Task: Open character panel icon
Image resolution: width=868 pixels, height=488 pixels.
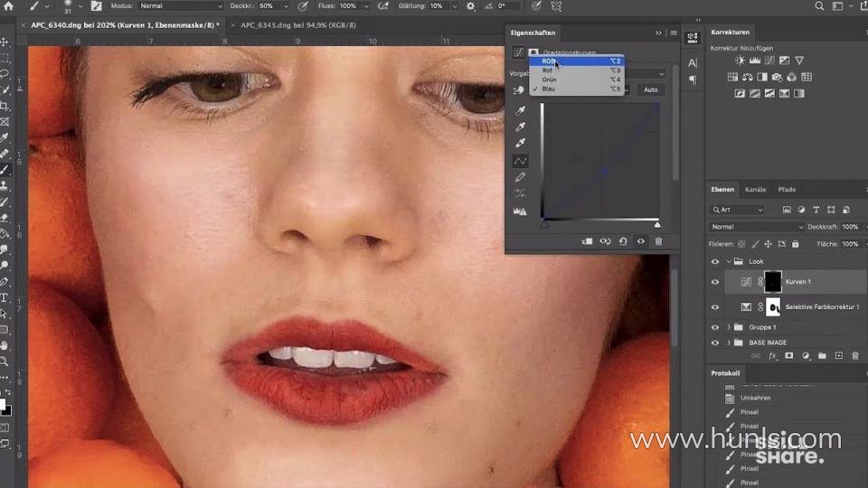Action: pos(693,62)
